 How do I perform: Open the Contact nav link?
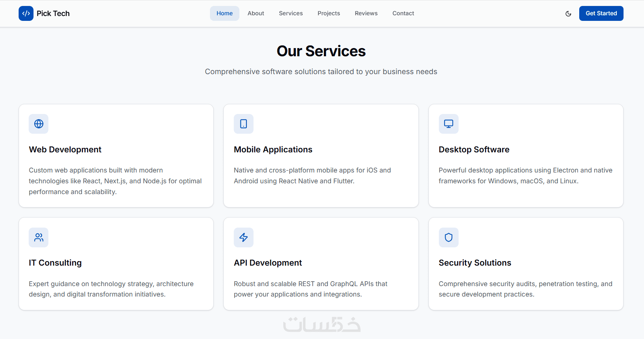(x=403, y=13)
